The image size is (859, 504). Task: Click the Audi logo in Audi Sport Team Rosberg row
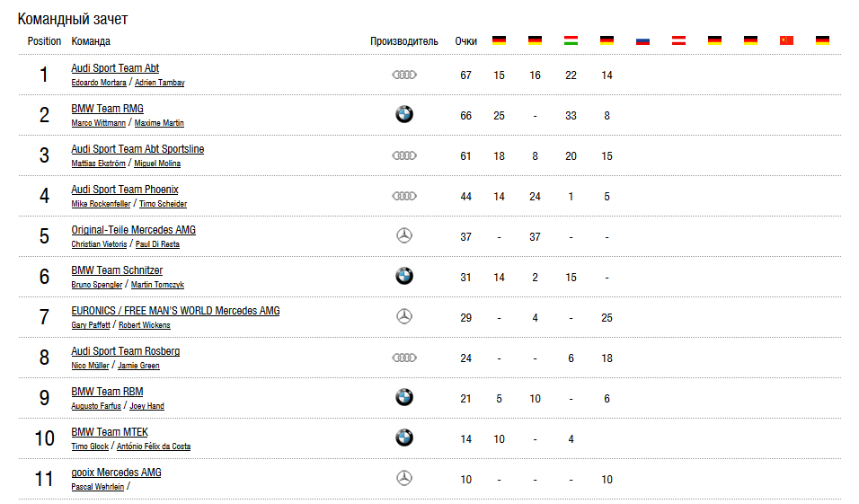coord(404,358)
